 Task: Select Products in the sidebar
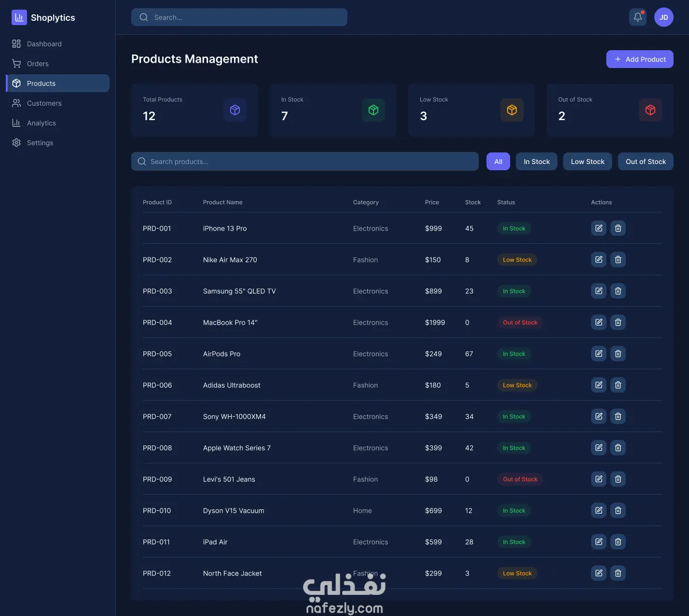click(x=58, y=83)
